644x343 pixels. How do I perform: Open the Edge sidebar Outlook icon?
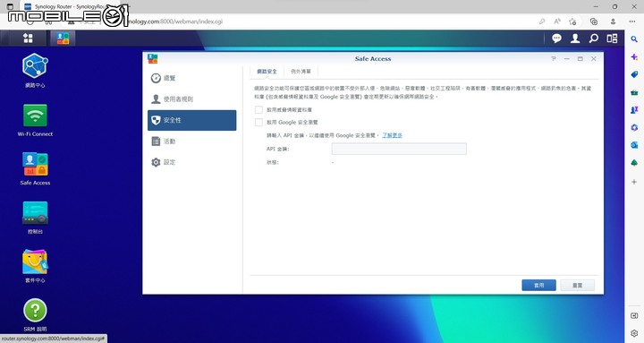pos(634,145)
